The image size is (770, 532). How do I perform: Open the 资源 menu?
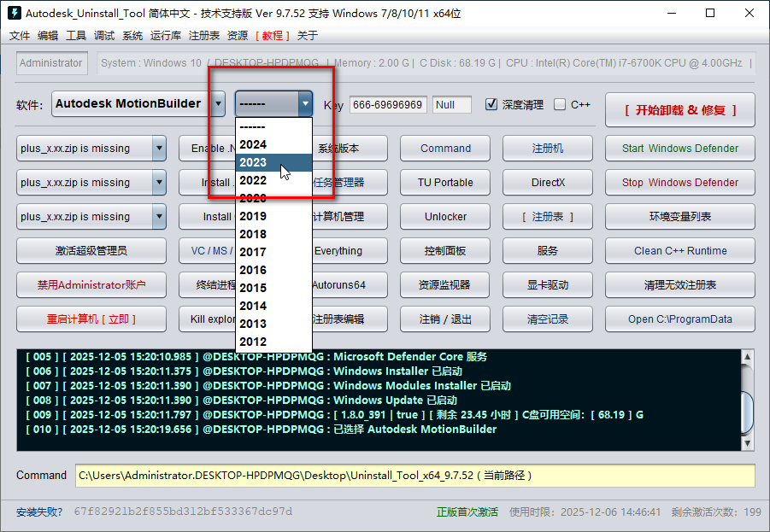tap(238, 35)
